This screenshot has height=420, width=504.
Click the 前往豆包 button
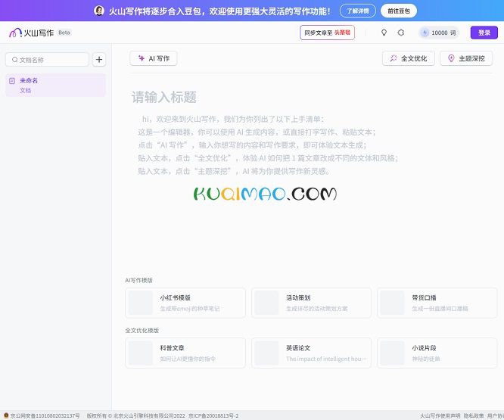[x=399, y=11]
